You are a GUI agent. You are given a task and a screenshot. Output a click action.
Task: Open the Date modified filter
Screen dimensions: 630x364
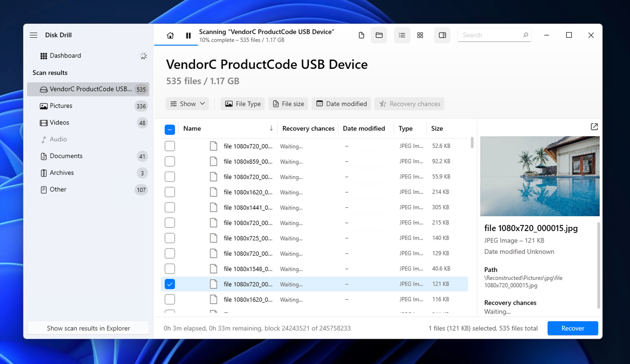tap(341, 104)
